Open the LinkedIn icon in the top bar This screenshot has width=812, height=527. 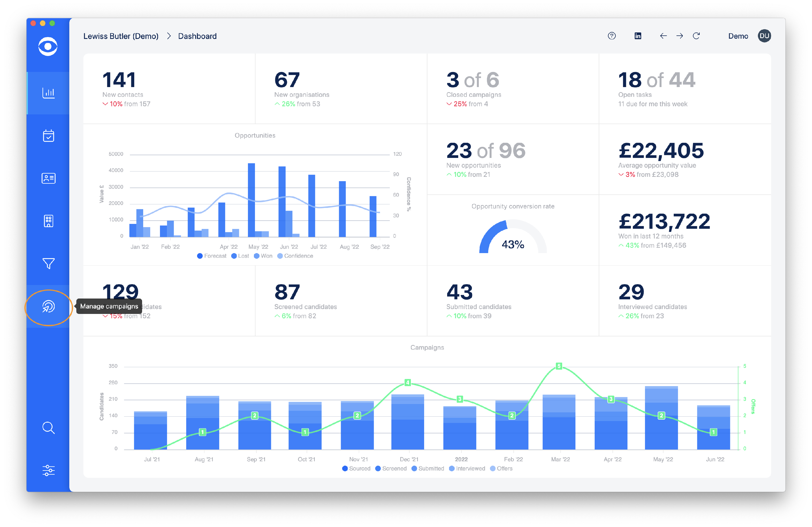(638, 36)
